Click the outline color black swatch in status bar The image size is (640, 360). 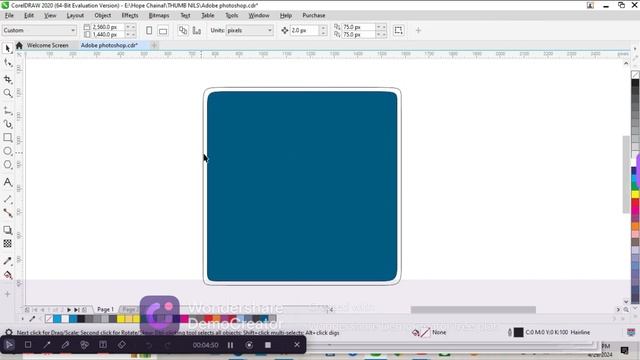[x=518, y=333]
